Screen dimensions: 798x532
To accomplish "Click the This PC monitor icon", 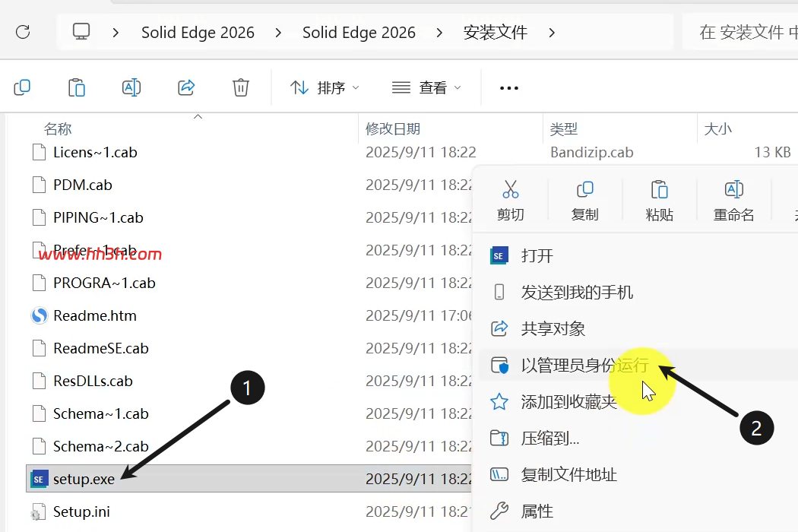I will (81, 32).
